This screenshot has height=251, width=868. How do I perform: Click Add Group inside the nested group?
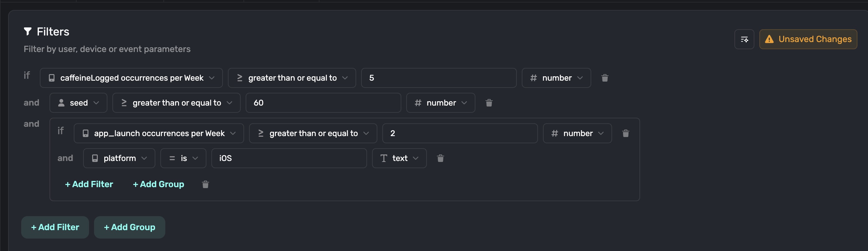[x=158, y=184]
